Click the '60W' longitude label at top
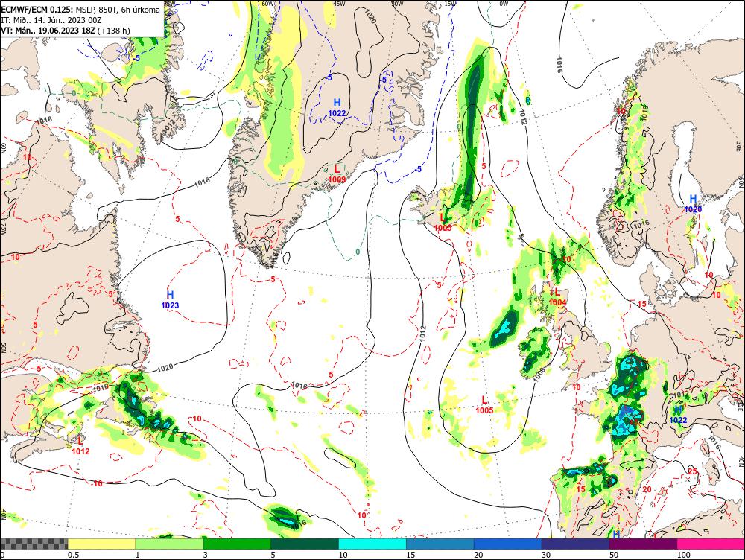The width and height of the screenshot is (745, 560). (x=268, y=3)
